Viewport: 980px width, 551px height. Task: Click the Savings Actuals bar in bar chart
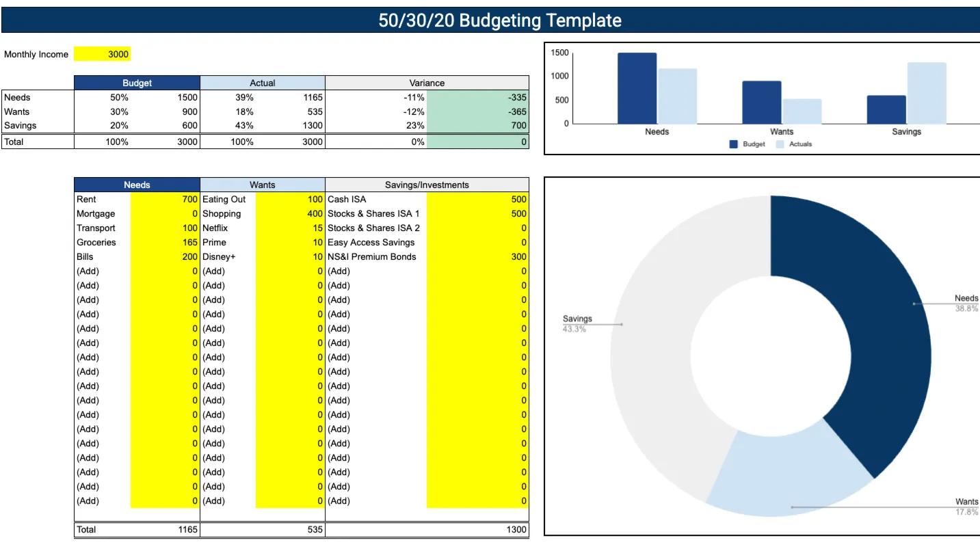point(927,93)
